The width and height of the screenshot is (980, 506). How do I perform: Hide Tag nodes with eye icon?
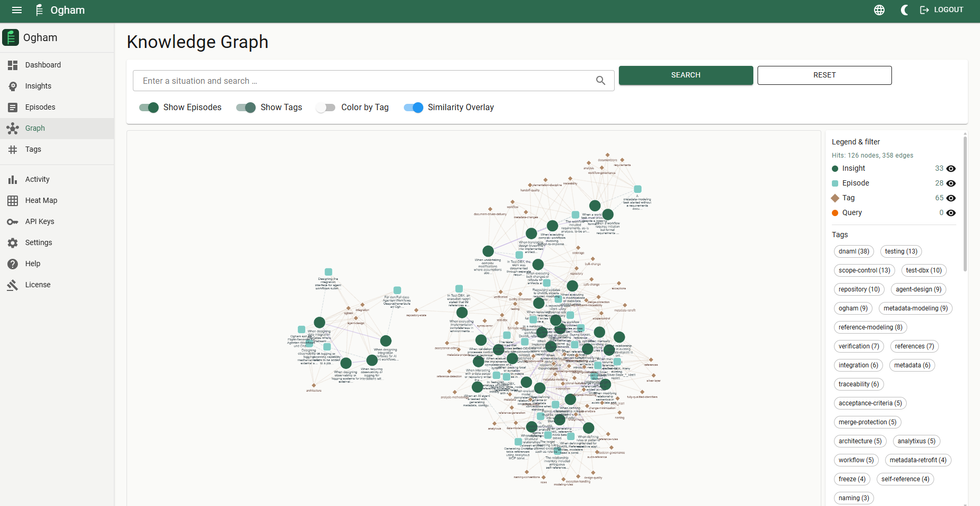coord(951,198)
